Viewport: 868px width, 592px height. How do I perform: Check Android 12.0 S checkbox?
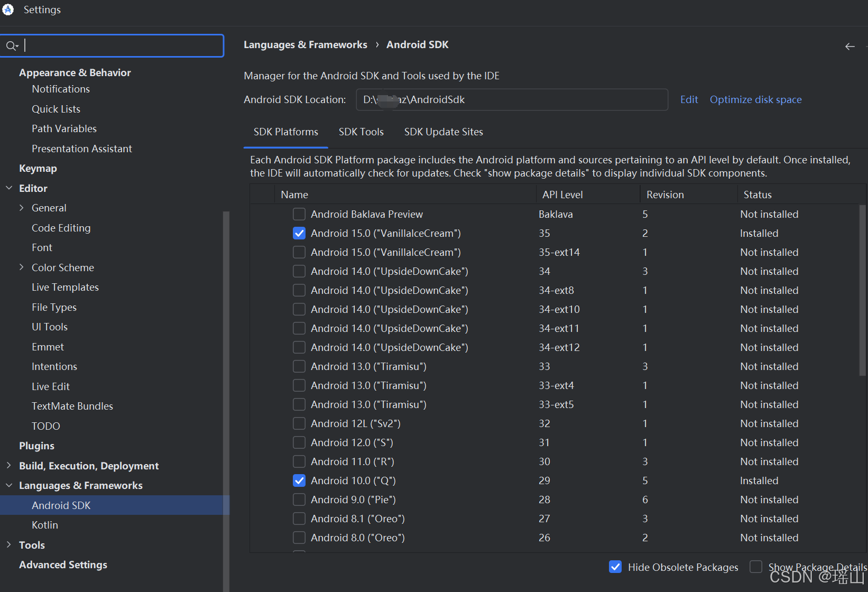299,442
